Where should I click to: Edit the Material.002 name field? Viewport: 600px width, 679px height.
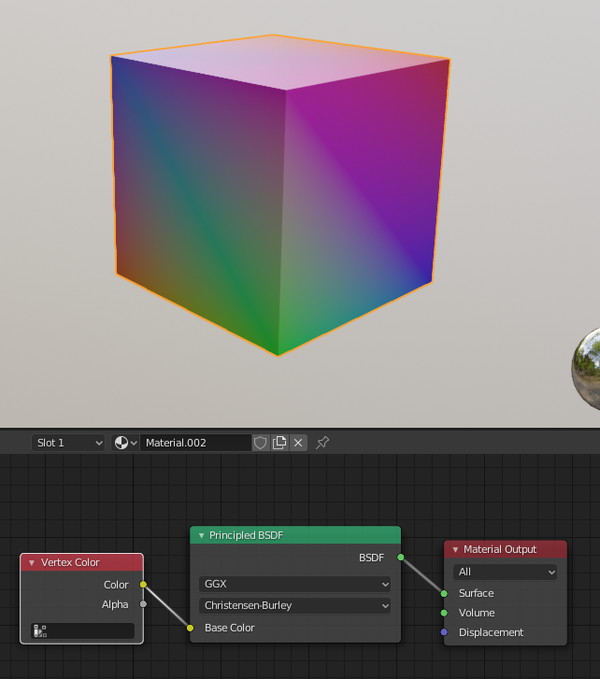click(196, 443)
